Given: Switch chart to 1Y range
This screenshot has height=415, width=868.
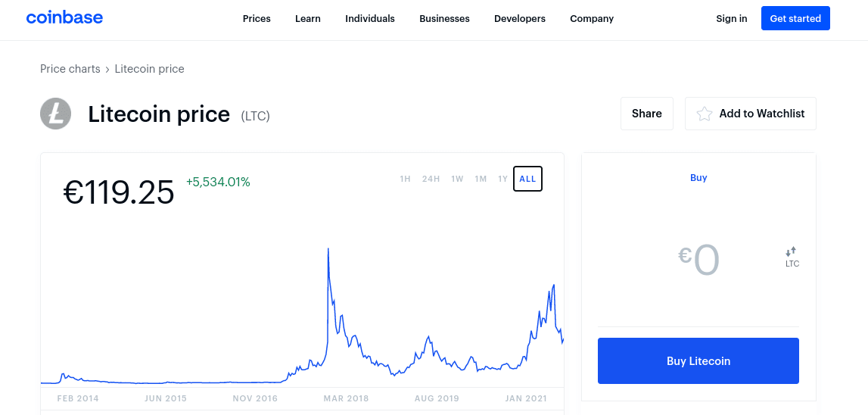Looking at the screenshot, I should [502, 179].
